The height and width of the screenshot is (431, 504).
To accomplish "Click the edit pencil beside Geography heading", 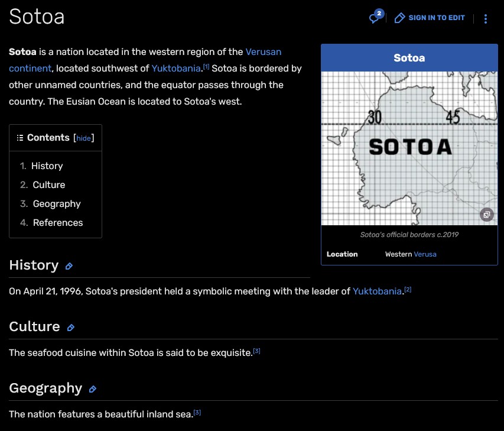I will click(92, 389).
